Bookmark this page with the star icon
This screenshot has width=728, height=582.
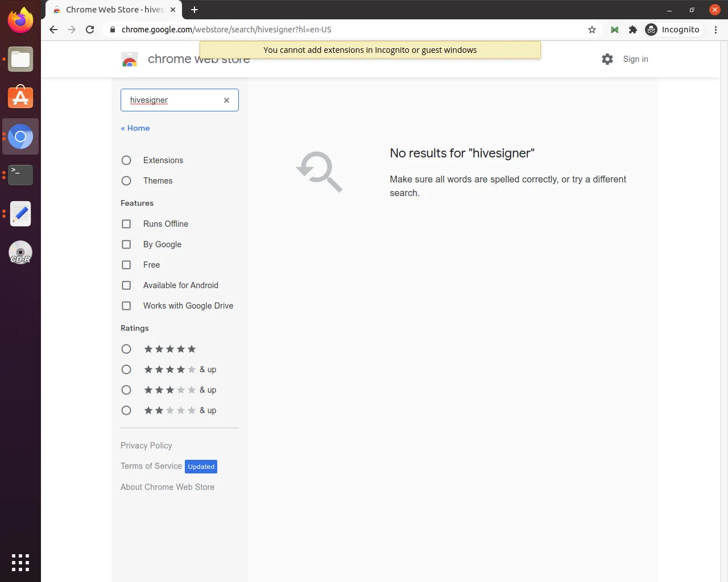click(x=592, y=30)
